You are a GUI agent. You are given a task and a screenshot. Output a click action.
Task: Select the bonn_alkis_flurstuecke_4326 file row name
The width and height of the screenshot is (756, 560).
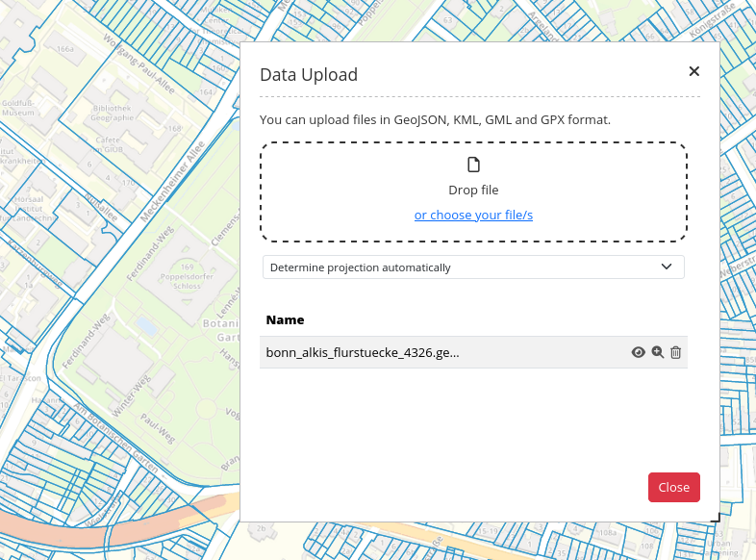[363, 352]
